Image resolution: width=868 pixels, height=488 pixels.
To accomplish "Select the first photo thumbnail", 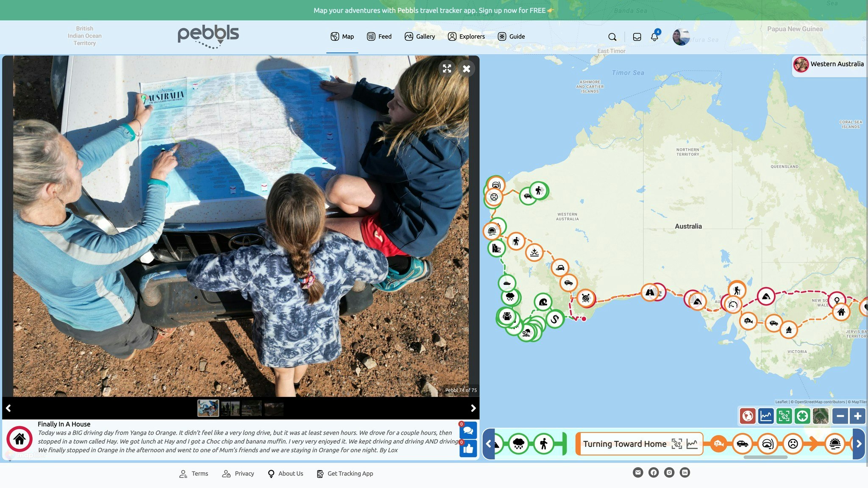I will pos(208,408).
